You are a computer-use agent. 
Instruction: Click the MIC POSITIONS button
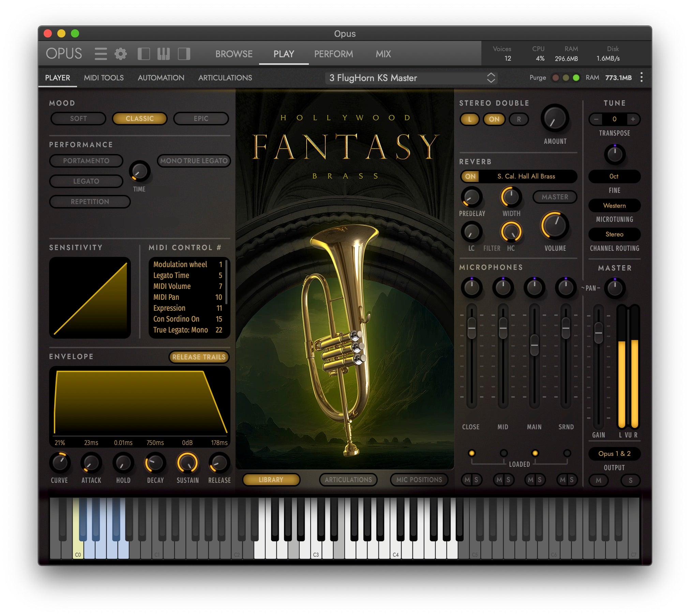(419, 480)
